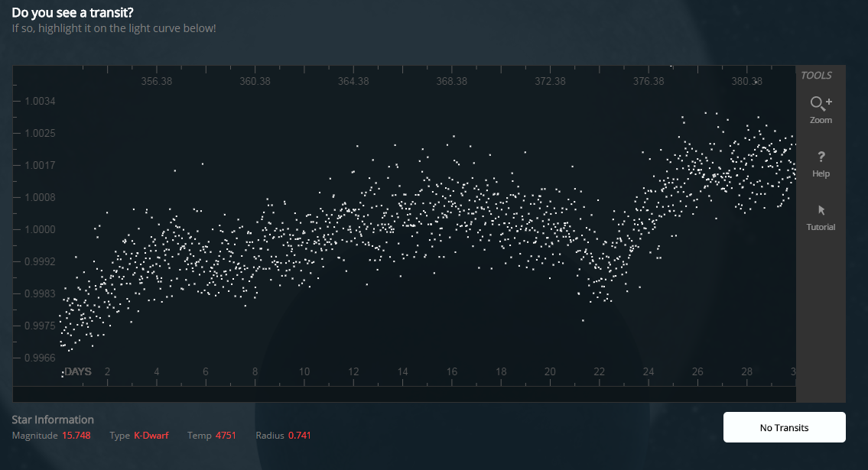
Task: Click the 1.0000 brightness axis label
Action: coord(36,229)
